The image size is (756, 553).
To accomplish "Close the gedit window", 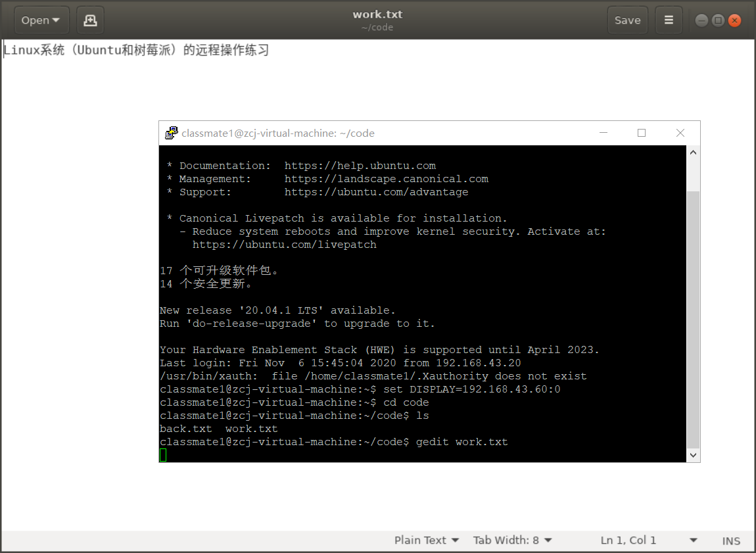I will pyautogui.click(x=734, y=20).
